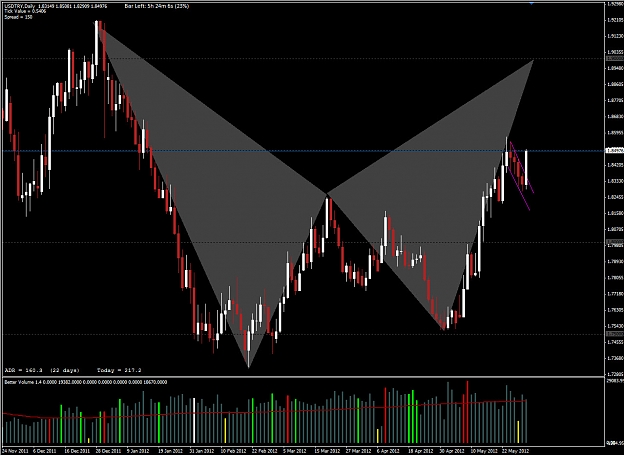Click the ADR = 160.3 (22 days) text
The height and width of the screenshot is (456, 625).
click(x=42, y=370)
